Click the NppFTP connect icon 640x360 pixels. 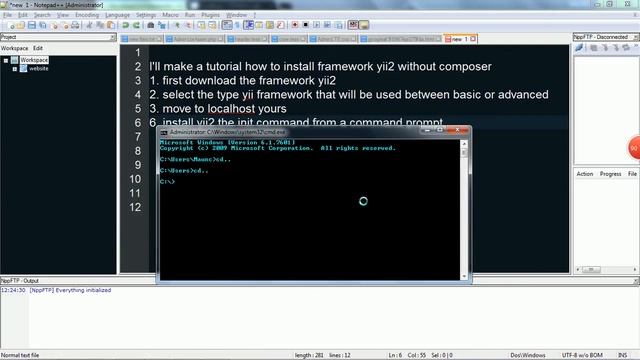click(579, 48)
